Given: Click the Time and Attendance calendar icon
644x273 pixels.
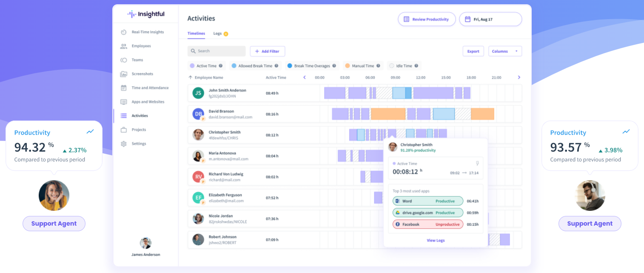Looking at the screenshot, I should [x=124, y=88].
